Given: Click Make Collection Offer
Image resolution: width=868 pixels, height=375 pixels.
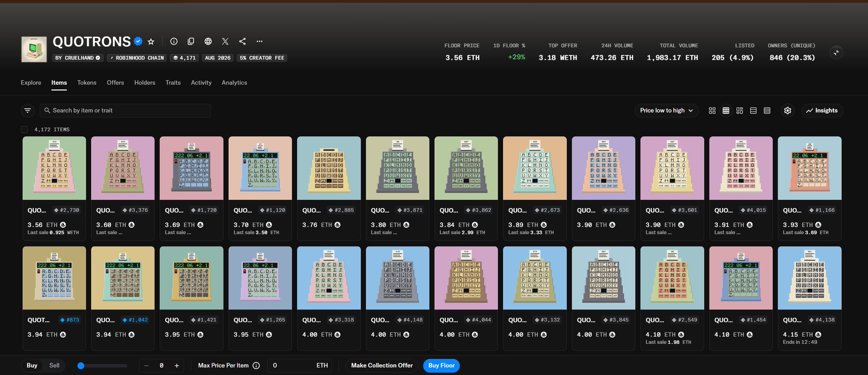Looking at the screenshot, I should (x=382, y=366).
